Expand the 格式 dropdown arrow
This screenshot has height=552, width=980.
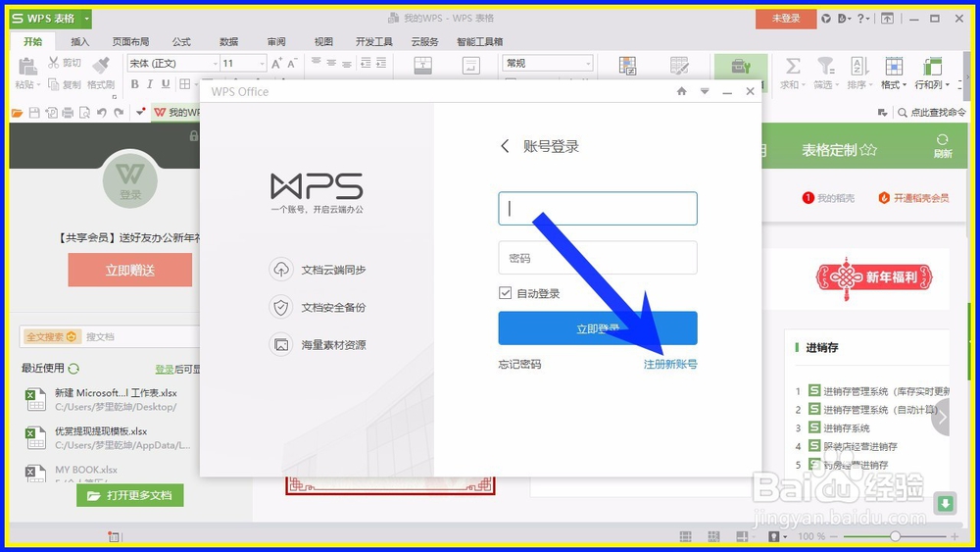[x=904, y=84]
